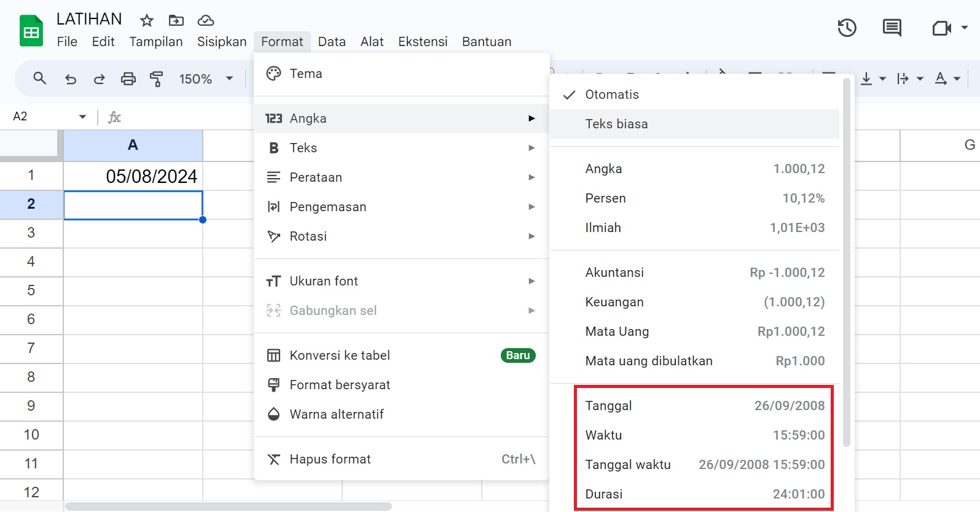980x512 pixels.
Task: Click the move to folder icon
Action: pos(176,21)
